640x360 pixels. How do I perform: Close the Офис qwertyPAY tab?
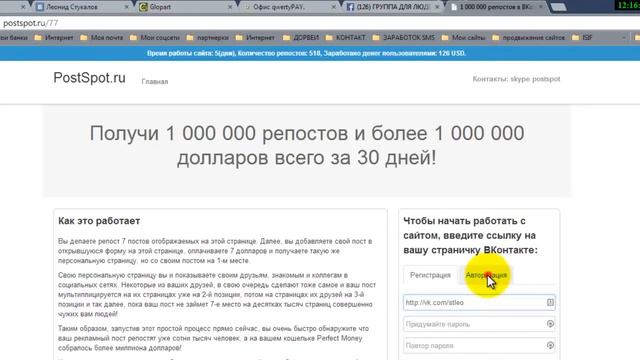click(x=334, y=7)
